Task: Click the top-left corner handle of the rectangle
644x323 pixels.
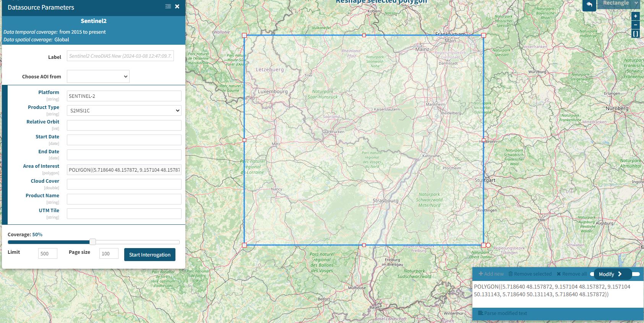Action: point(245,35)
